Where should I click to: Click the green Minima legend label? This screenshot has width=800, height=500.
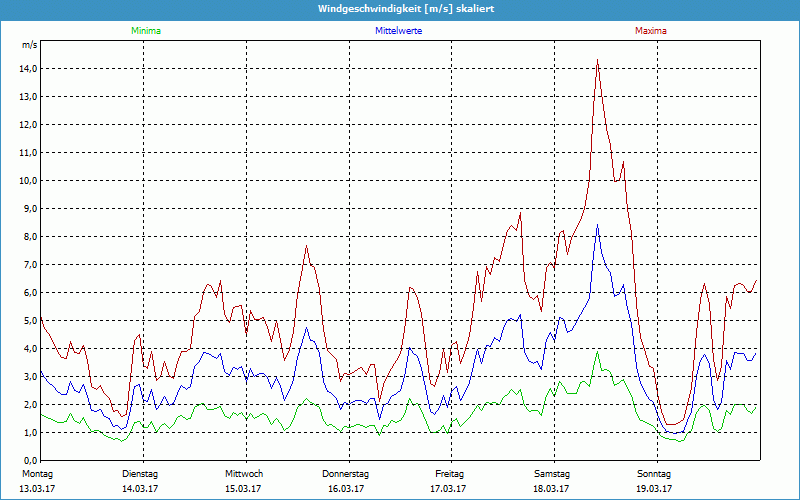point(146,31)
